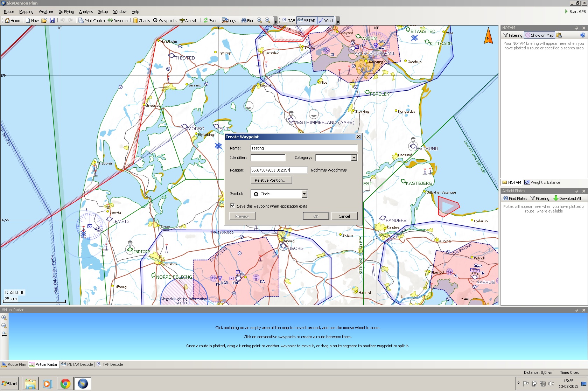Open the Weather menu
Viewport: 588px width, 391px height.
pyautogui.click(x=46, y=12)
